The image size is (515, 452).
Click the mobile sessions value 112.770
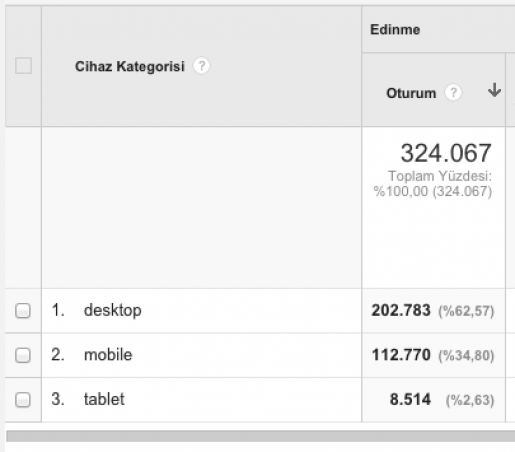(401, 355)
